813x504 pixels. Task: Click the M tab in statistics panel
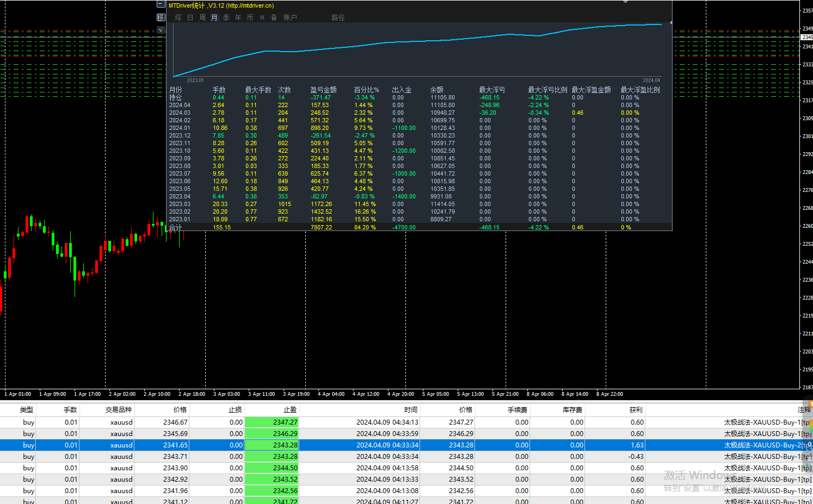click(x=262, y=17)
